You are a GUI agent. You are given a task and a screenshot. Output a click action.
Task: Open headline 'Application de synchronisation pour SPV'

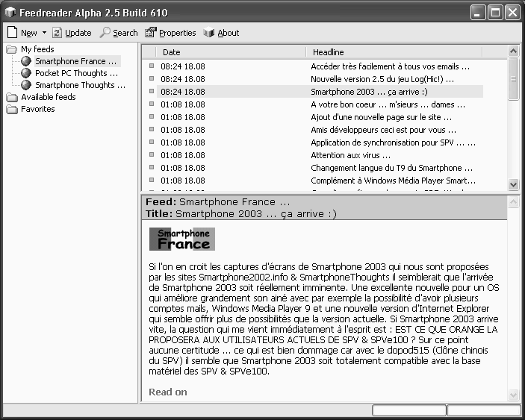pos(394,142)
